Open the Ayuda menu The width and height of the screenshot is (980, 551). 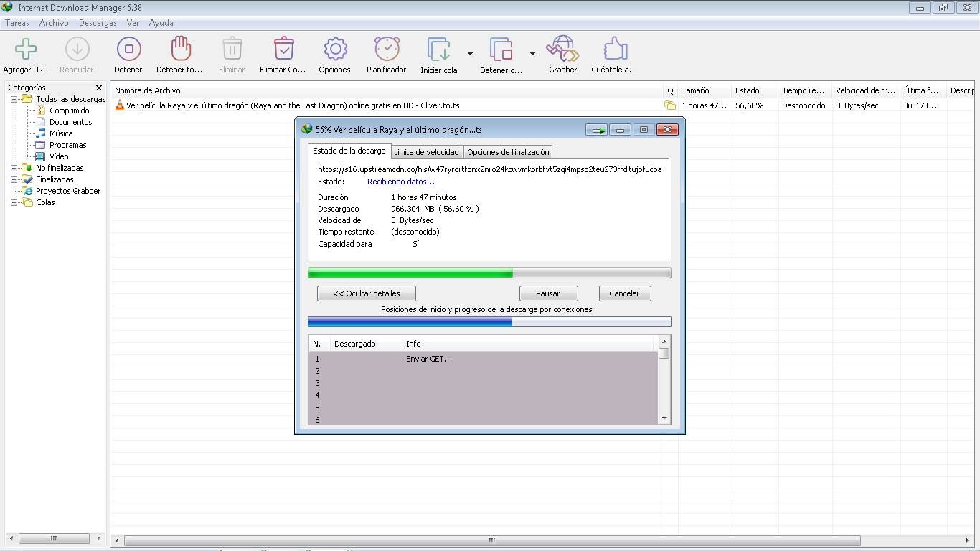point(161,23)
